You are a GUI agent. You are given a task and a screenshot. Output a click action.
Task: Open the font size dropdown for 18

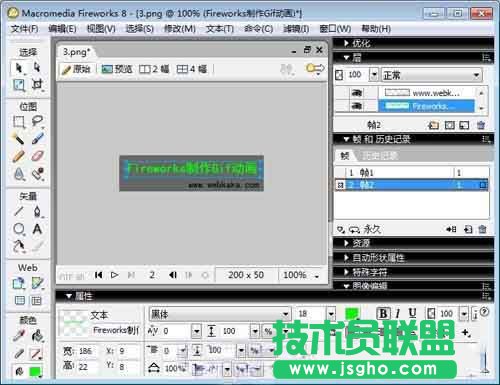pyautogui.click(x=331, y=314)
